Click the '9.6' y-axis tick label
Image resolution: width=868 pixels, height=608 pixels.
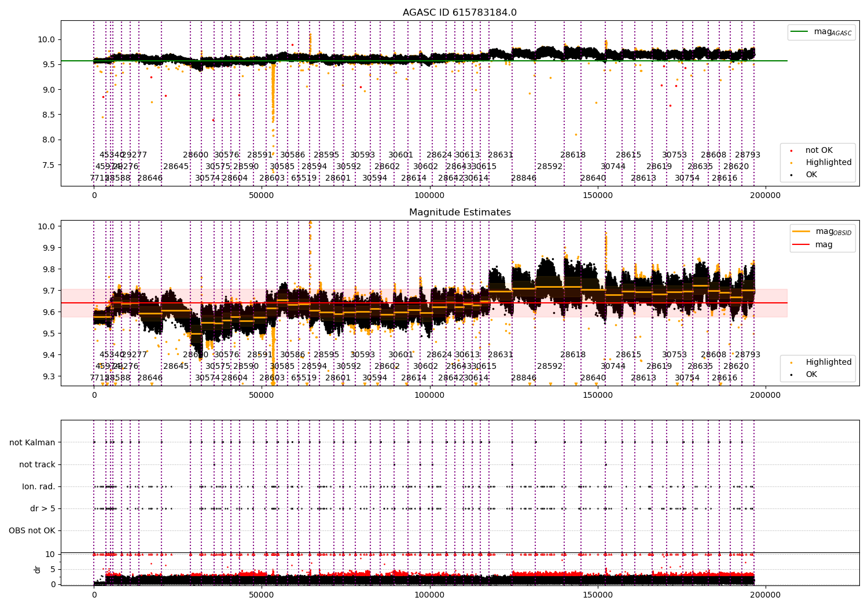pyautogui.click(x=48, y=312)
